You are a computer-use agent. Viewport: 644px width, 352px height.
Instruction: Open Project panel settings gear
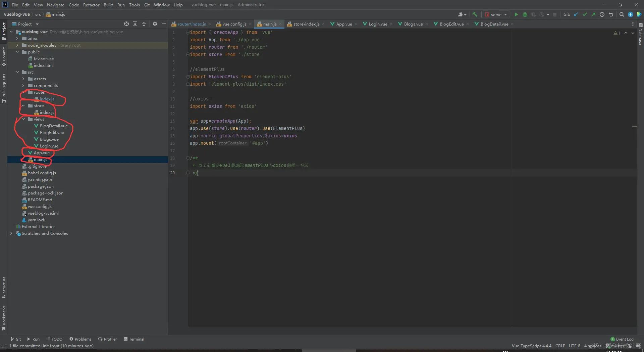(155, 24)
